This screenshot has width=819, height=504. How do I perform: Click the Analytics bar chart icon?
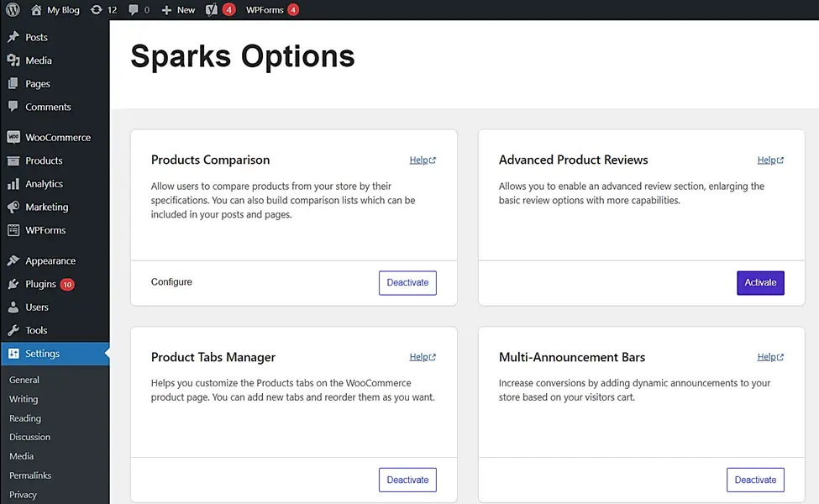click(13, 184)
